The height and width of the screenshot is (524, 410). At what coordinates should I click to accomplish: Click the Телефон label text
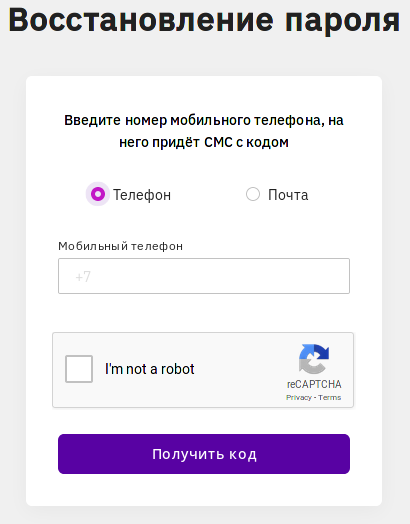tap(142, 195)
